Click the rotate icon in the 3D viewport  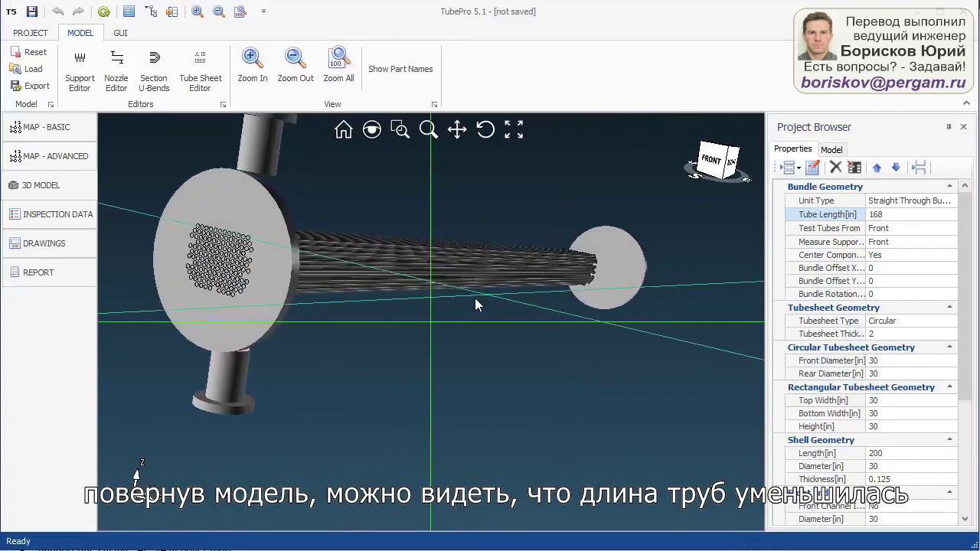[485, 130]
